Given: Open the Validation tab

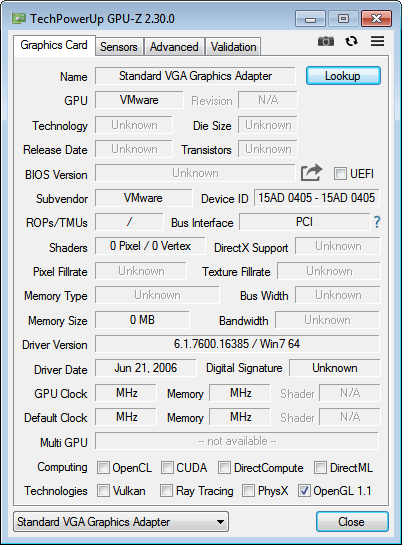Looking at the screenshot, I should pos(233,47).
